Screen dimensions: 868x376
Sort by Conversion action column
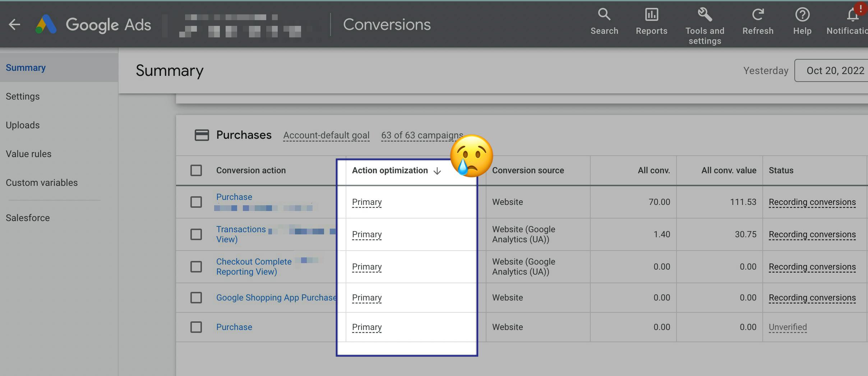251,170
